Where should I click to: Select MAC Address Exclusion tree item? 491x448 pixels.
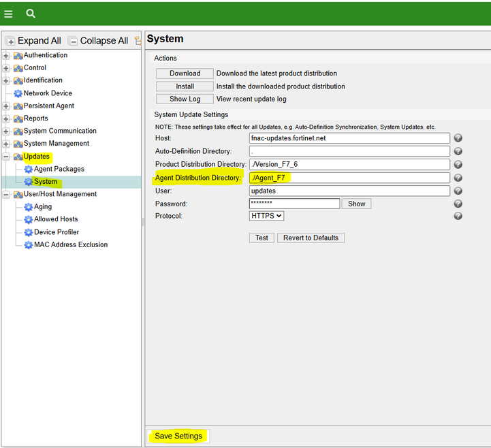[70, 244]
